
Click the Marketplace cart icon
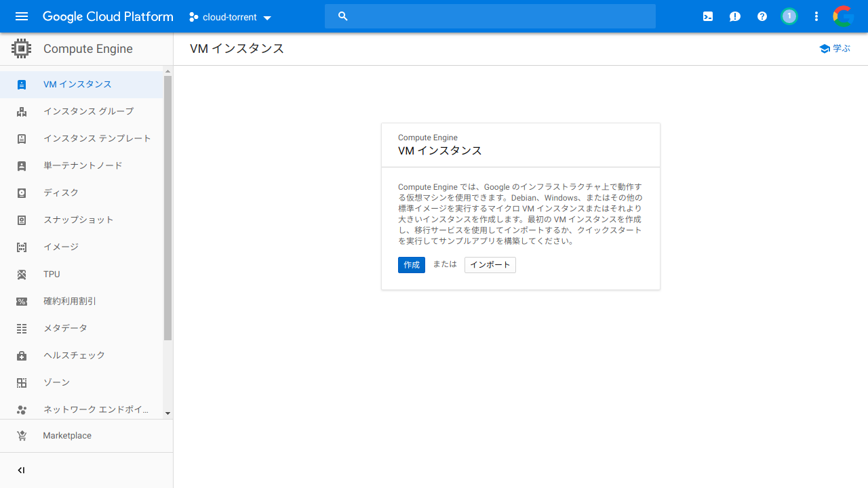click(x=22, y=436)
